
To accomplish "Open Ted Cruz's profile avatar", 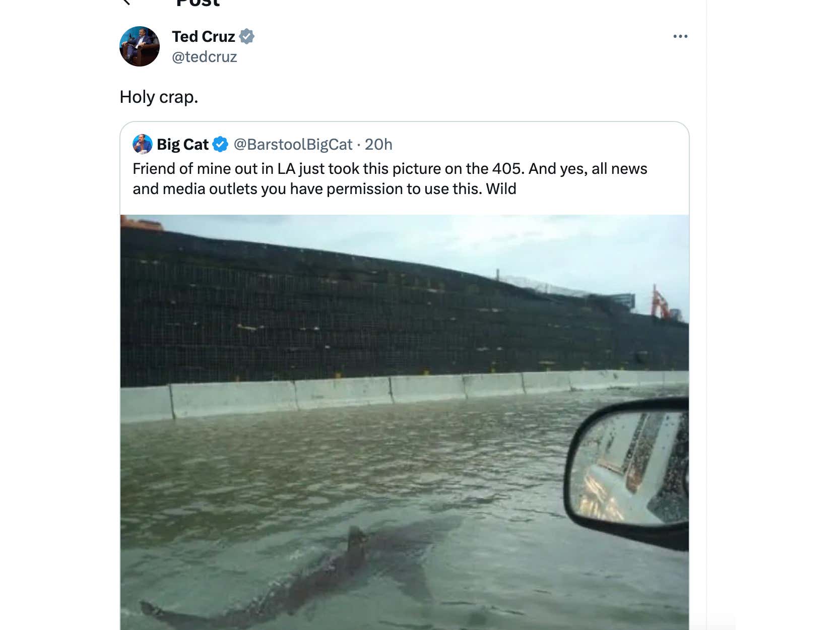I will [140, 46].
